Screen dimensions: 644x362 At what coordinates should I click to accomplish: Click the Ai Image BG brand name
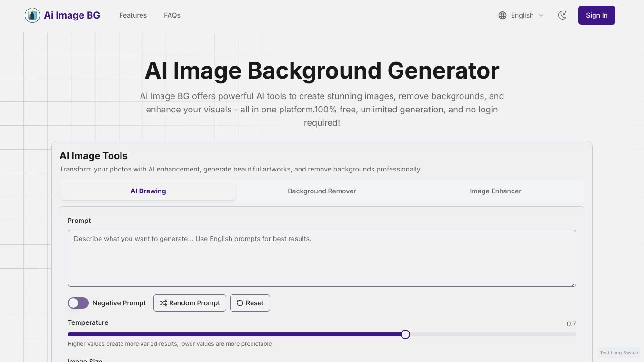(72, 15)
